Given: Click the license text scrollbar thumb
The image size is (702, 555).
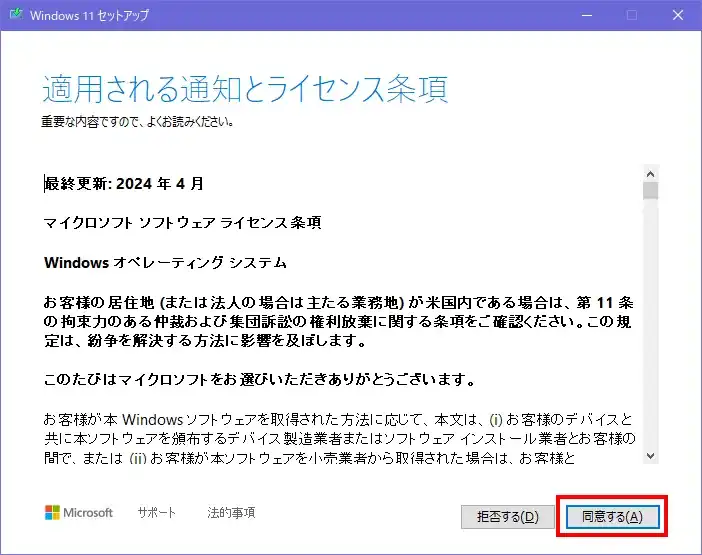Looking at the screenshot, I should (x=650, y=190).
